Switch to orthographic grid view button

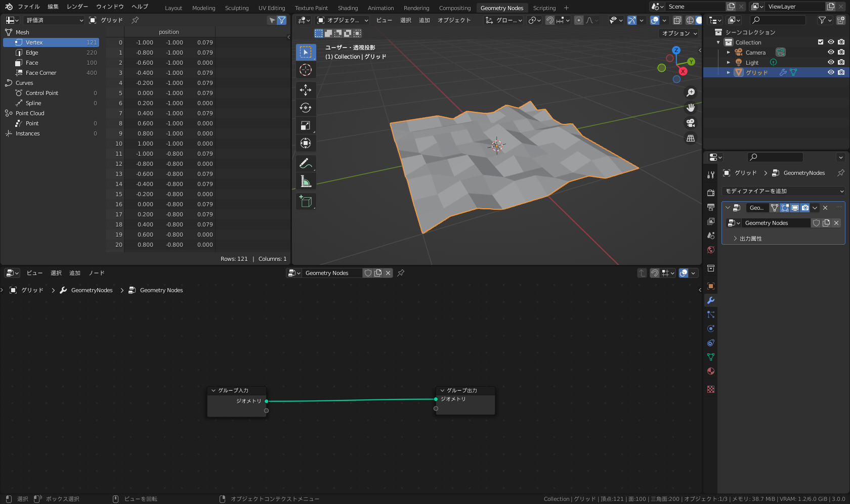click(x=691, y=138)
